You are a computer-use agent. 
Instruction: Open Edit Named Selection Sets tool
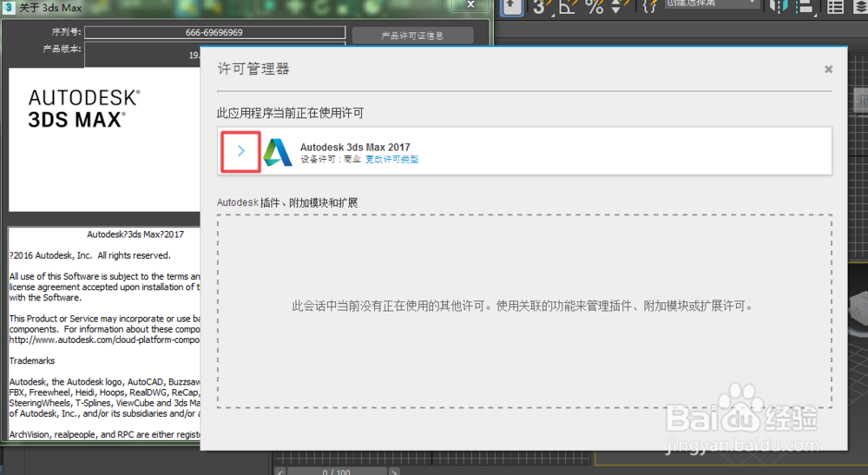(650, 7)
